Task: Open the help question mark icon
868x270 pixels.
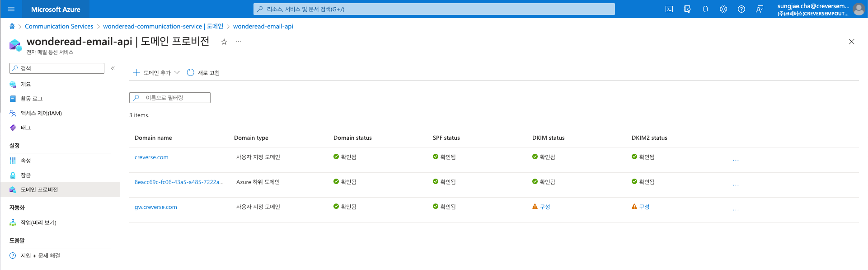Action: [x=741, y=9]
